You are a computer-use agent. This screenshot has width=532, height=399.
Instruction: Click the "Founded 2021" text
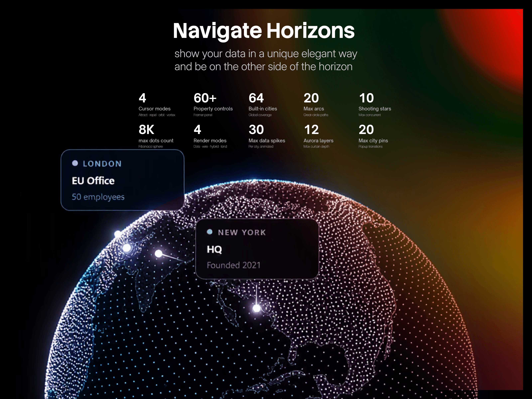tap(234, 265)
